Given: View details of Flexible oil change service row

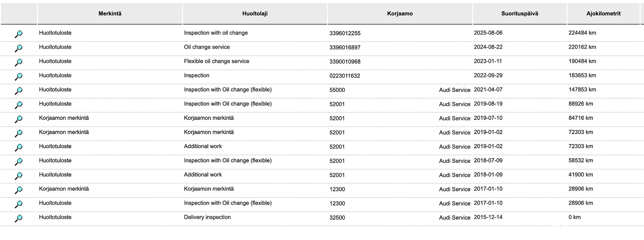Looking at the screenshot, I should tap(19, 62).
